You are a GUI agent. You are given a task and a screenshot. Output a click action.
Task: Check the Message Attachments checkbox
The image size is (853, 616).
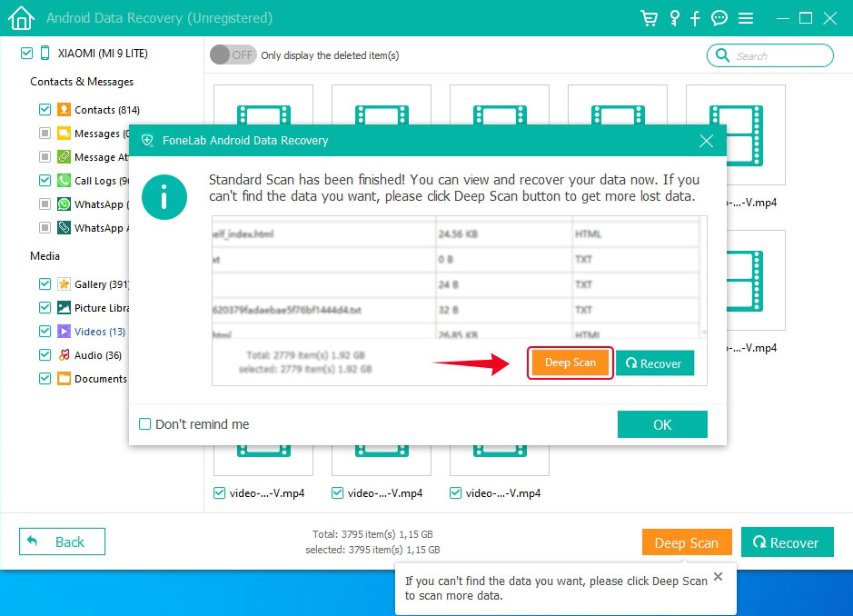tap(45, 156)
